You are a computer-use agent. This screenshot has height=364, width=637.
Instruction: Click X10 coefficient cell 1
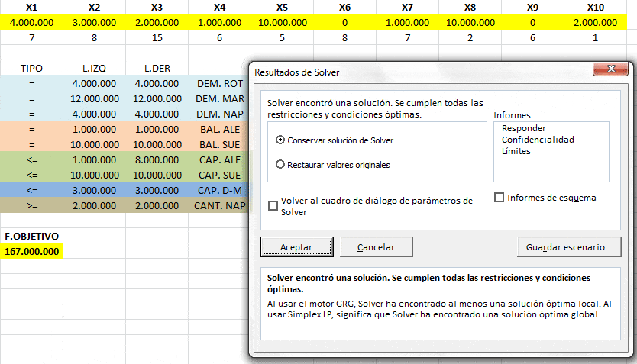coord(596,37)
